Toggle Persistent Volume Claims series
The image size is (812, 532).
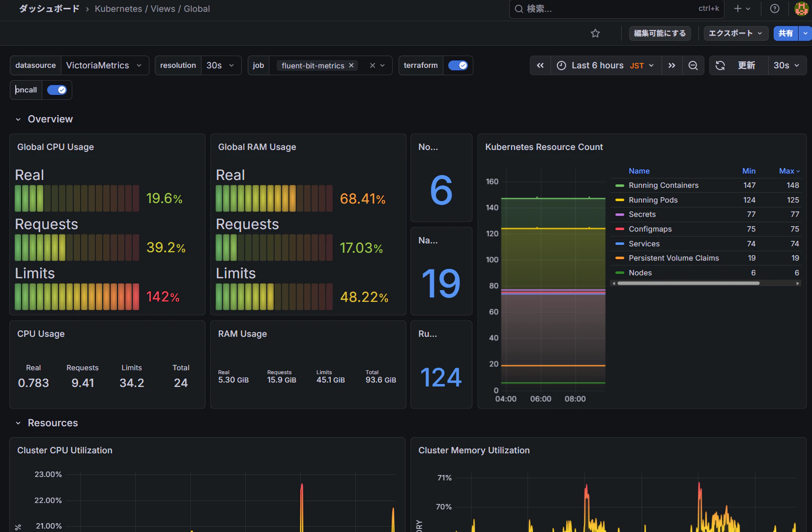[673, 258]
